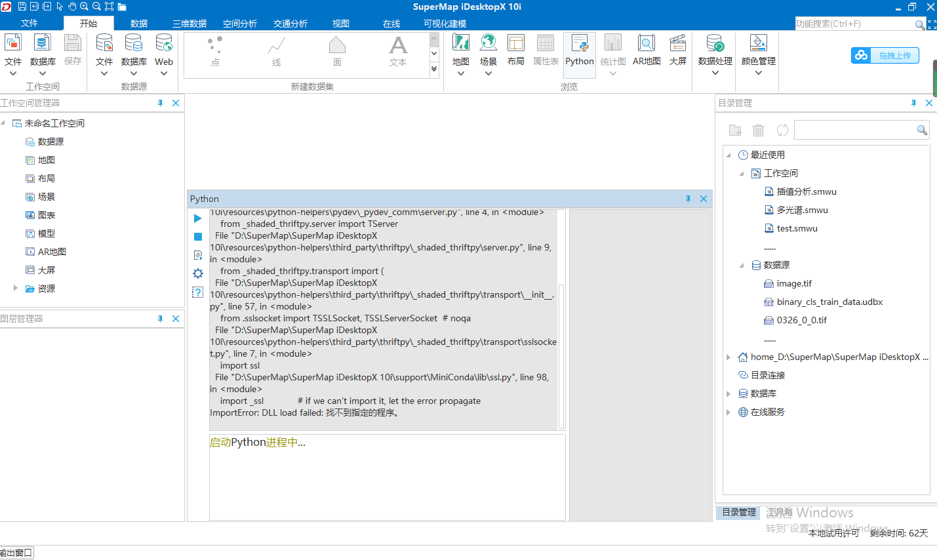Expand workspace 文件 dropdown arrow
The image size is (937, 560).
(13, 73)
